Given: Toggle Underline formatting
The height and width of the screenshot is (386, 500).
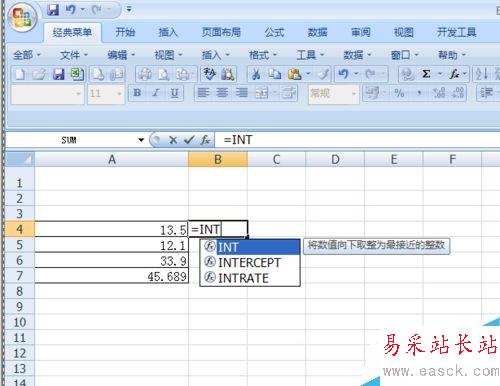Looking at the screenshot, I should 174,93.
